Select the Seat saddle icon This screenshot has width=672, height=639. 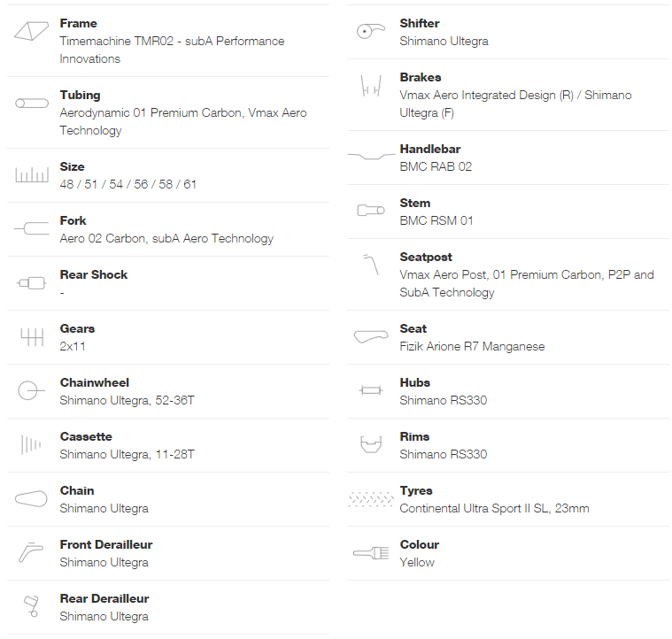coord(371,336)
